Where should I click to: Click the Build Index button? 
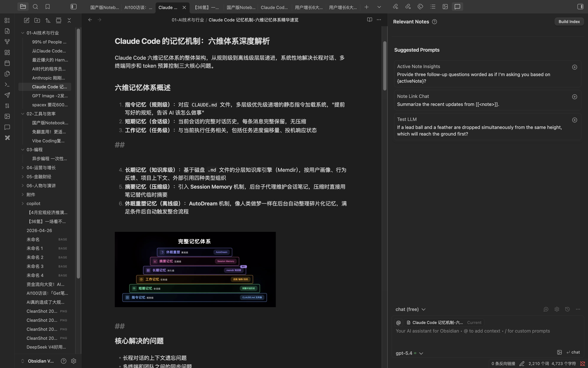[x=569, y=22]
